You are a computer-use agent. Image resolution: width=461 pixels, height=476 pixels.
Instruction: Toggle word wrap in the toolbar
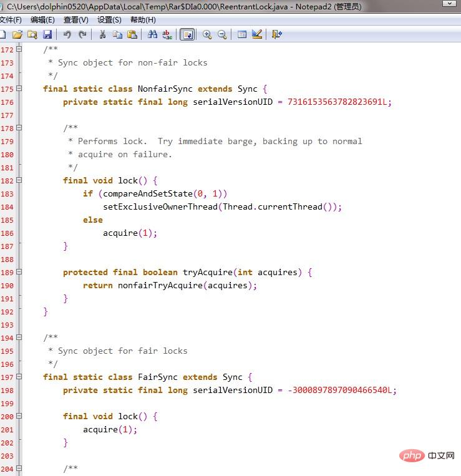187,34
